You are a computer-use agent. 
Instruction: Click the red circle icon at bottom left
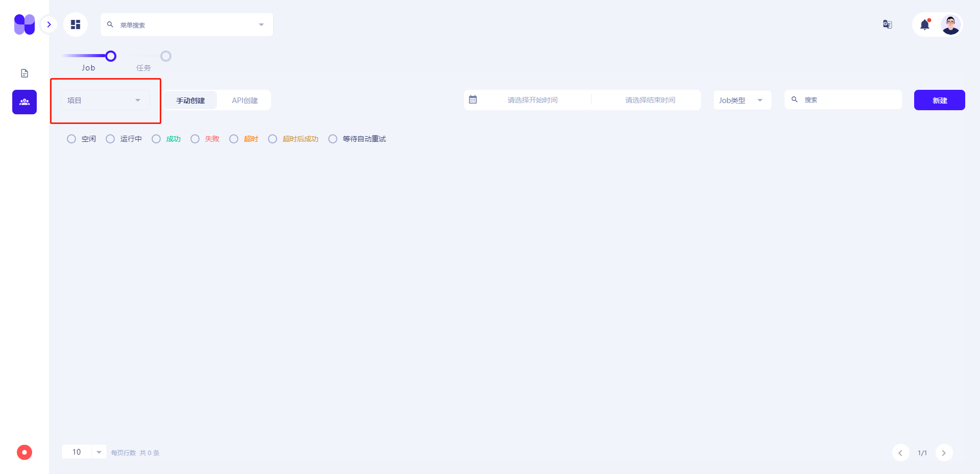(x=24, y=452)
